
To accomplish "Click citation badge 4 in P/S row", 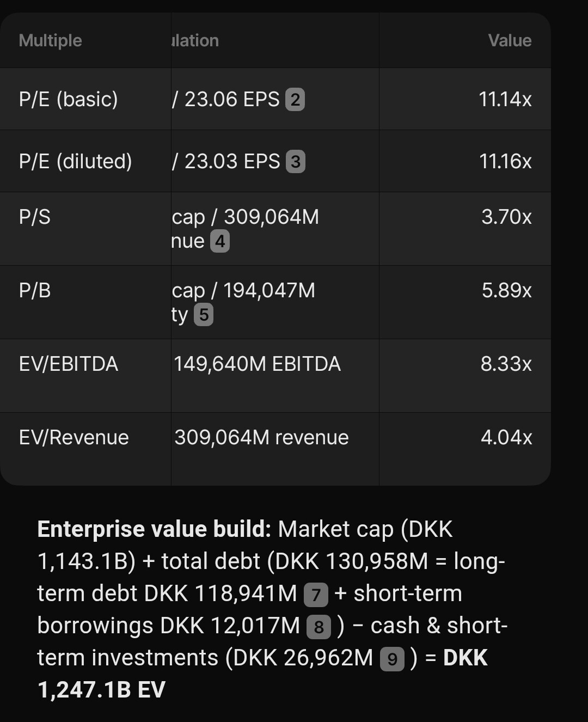I will 220,241.
